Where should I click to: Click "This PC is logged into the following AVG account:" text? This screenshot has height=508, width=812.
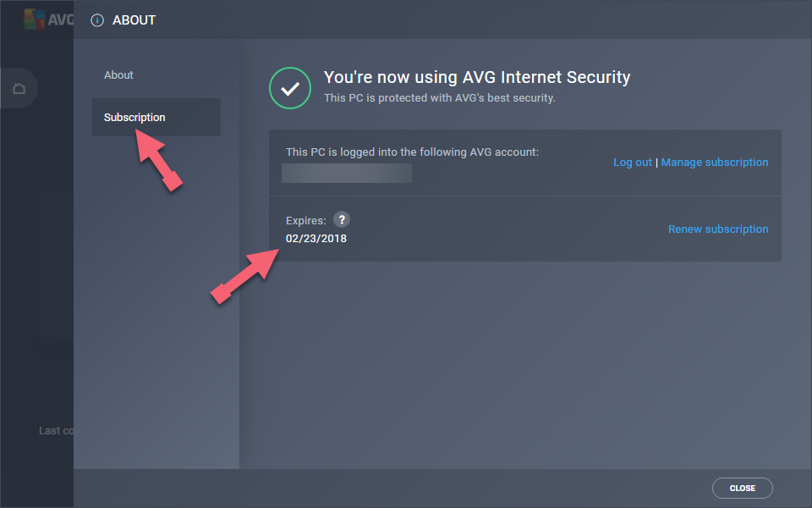(x=412, y=152)
